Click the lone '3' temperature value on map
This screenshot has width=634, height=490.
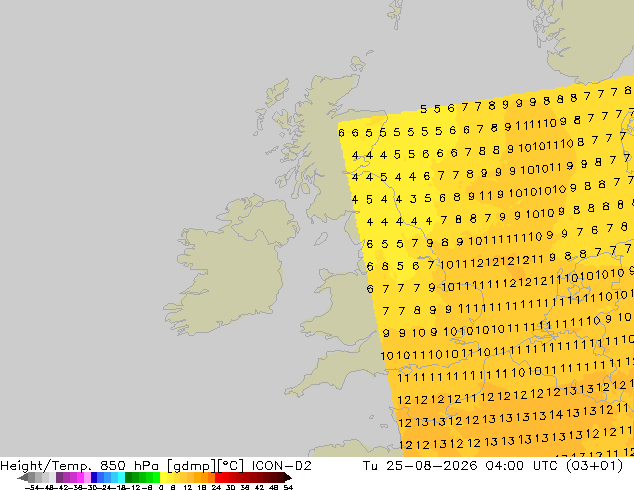pos(413,199)
